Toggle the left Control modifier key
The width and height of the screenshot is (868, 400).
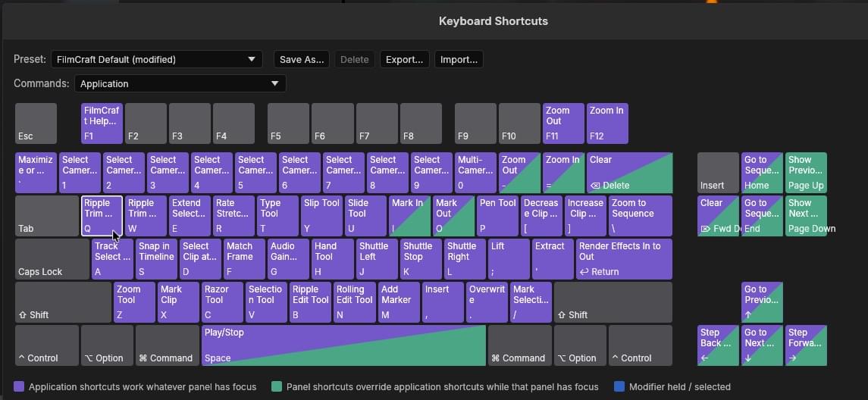click(46, 345)
